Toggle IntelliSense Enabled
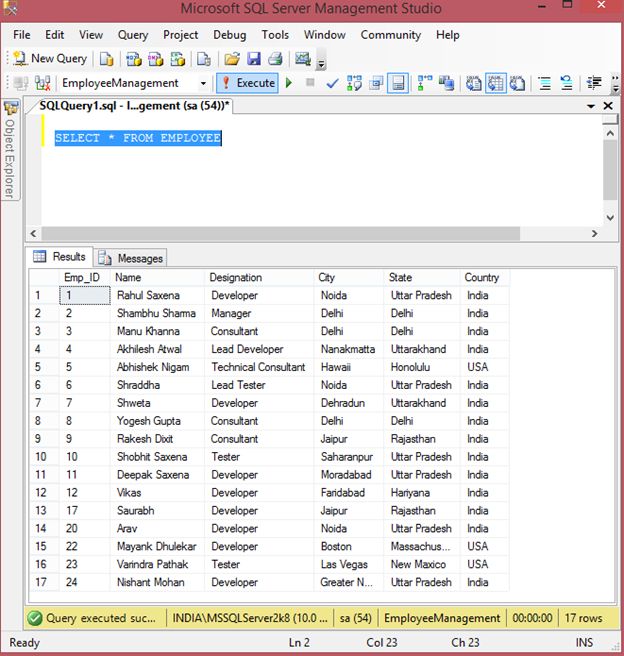This screenshot has height=656, width=624. pos(398,83)
